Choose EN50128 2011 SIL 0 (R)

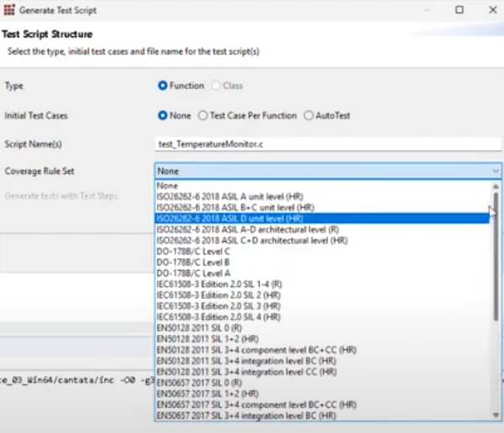[x=322, y=327]
